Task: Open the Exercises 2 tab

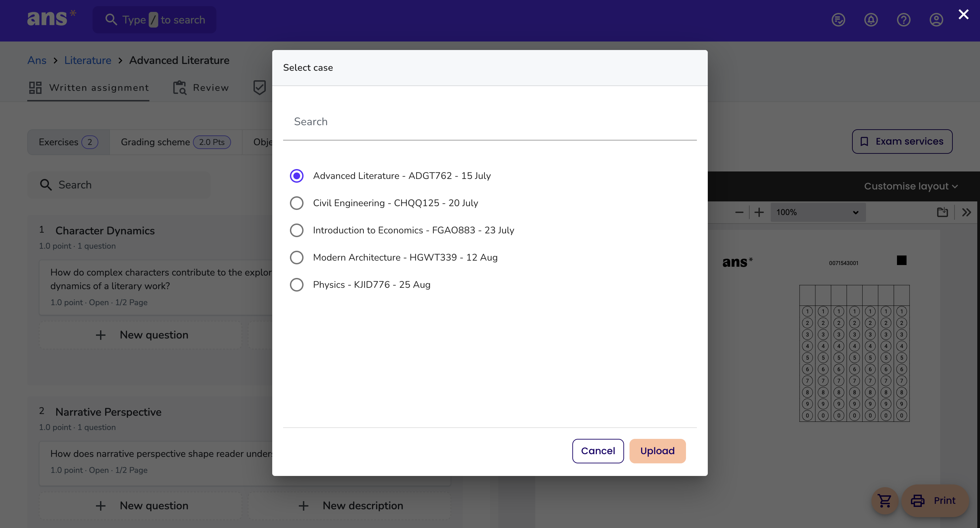Action: (x=68, y=142)
